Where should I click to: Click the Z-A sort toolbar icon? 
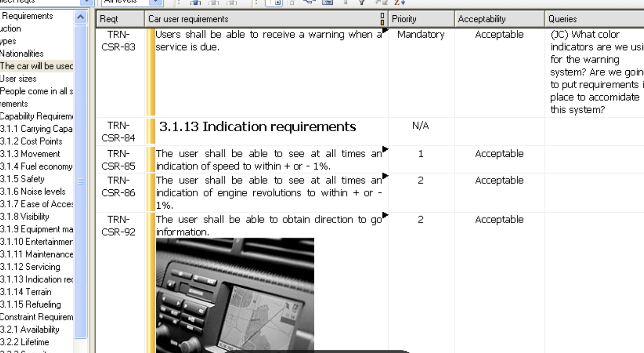[400, 2]
